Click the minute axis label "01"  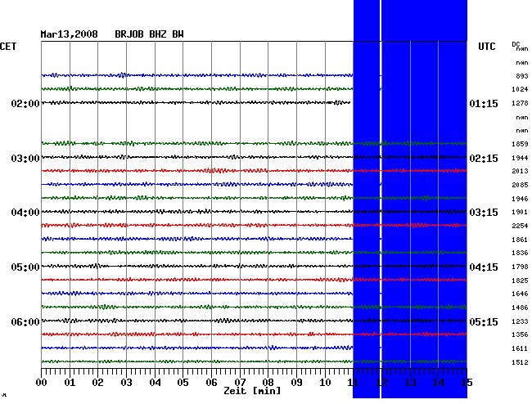click(x=70, y=383)
